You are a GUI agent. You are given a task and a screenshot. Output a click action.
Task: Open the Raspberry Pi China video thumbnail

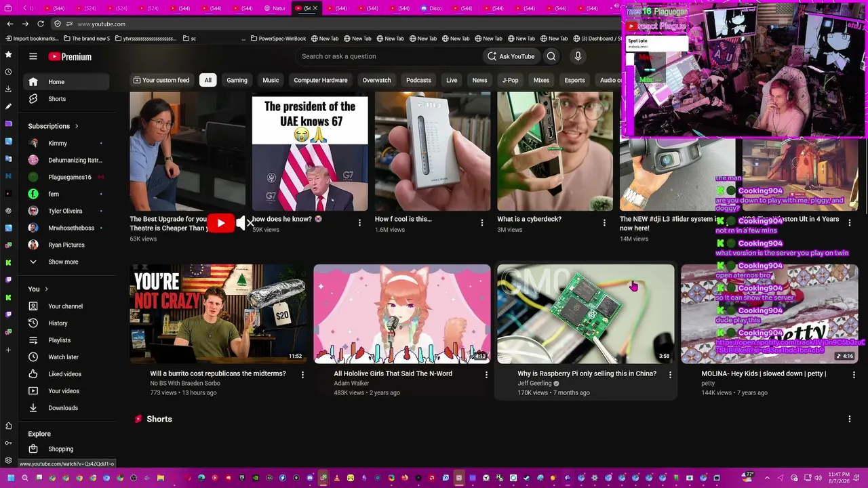coord(586,314)
